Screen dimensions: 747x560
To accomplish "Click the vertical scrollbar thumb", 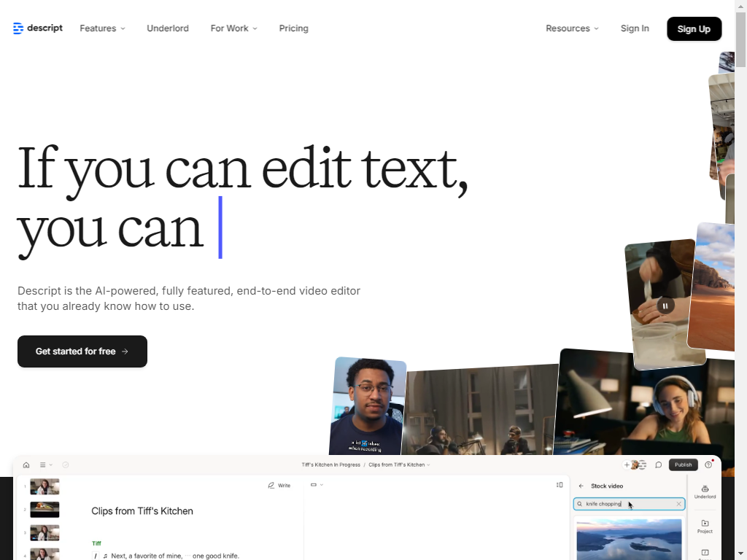I will tap(741, 39).
